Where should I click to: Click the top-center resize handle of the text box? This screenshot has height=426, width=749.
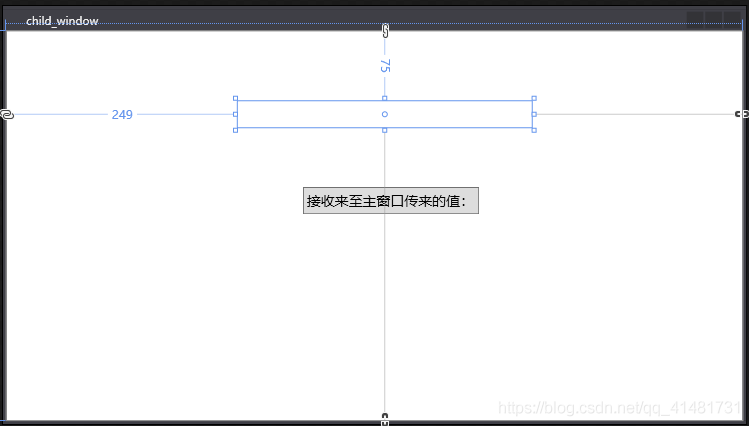tap(385, 98)
